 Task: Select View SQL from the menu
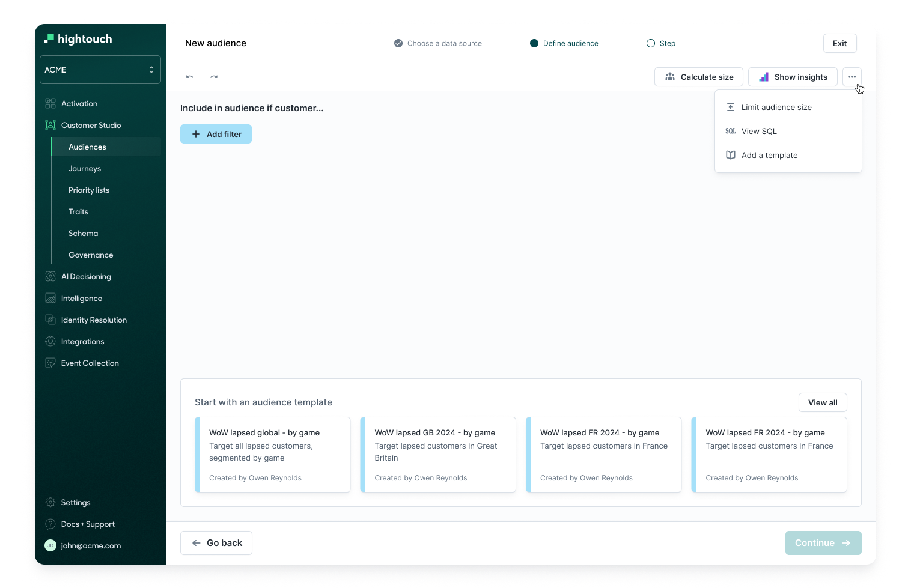pyautogui.click(x=759, y=131)
